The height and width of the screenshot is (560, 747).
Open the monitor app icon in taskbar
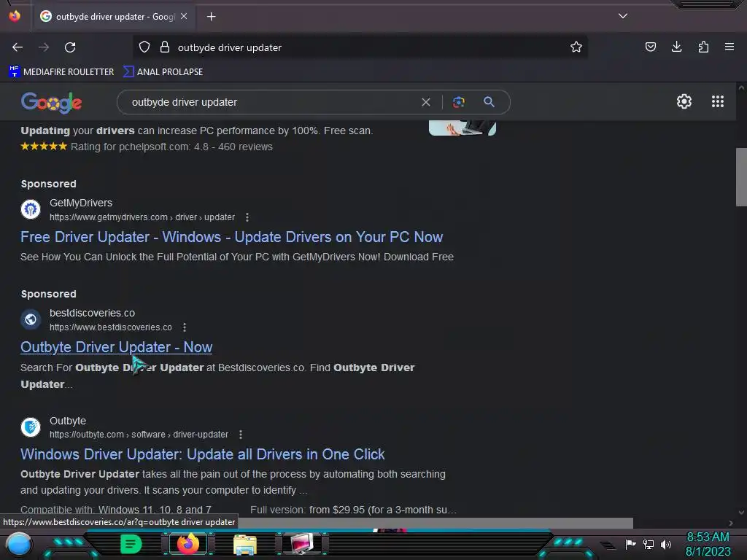(303, 544)
